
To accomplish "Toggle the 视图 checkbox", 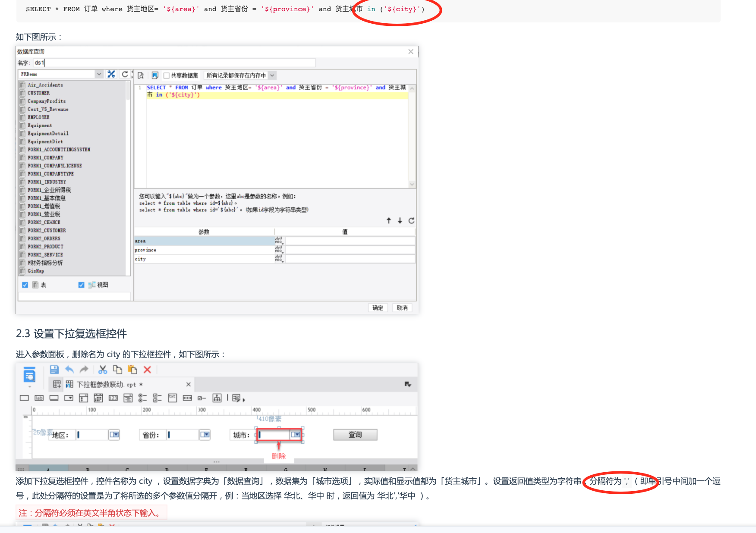I will [81, 285].
